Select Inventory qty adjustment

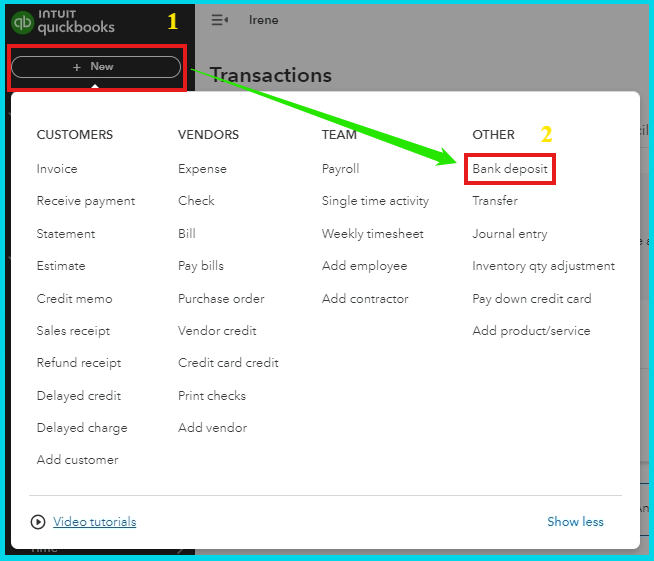tap(543, 266)
